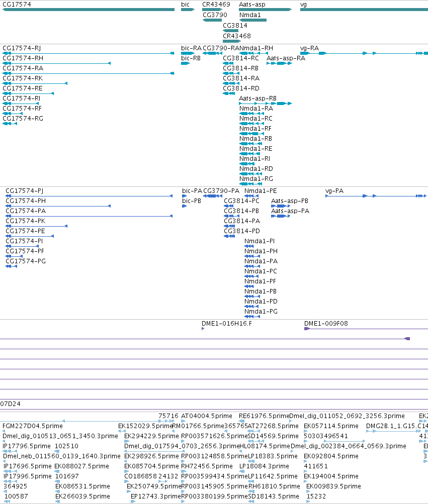Select transcript Nmda1-RI
This screenshot has width=428, height=504.
click(x=247, y=164)
